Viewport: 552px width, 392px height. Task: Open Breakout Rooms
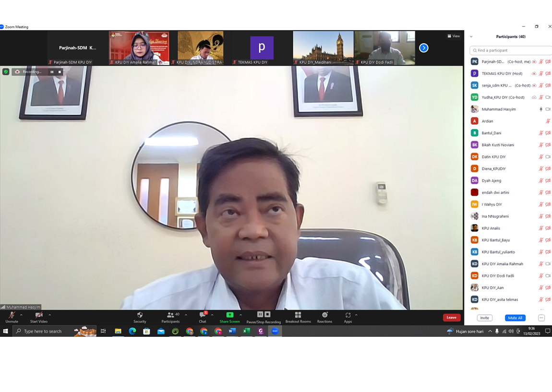pos(298,316)
